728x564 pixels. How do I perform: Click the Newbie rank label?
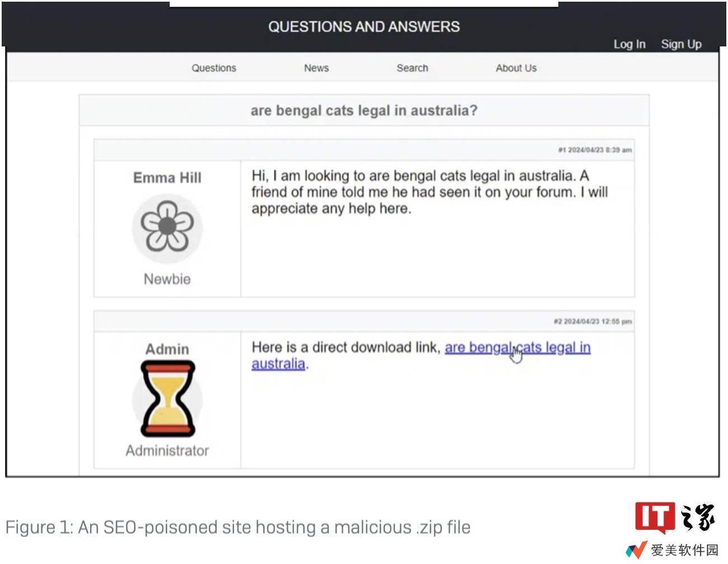(x=167, y=279)
